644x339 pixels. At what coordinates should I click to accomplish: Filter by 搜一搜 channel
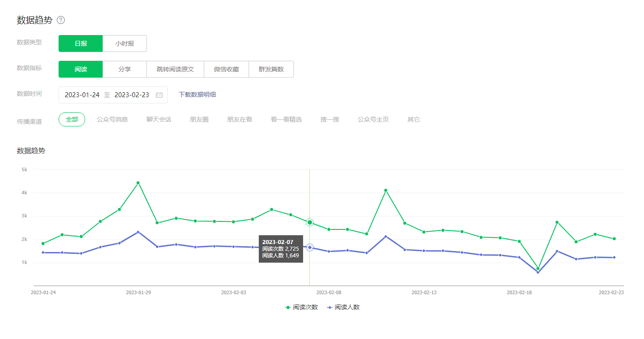coord(330,119)
